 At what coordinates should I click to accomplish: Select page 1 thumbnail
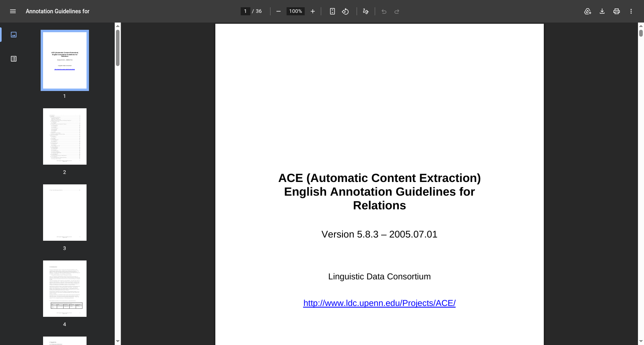[65, 60]
